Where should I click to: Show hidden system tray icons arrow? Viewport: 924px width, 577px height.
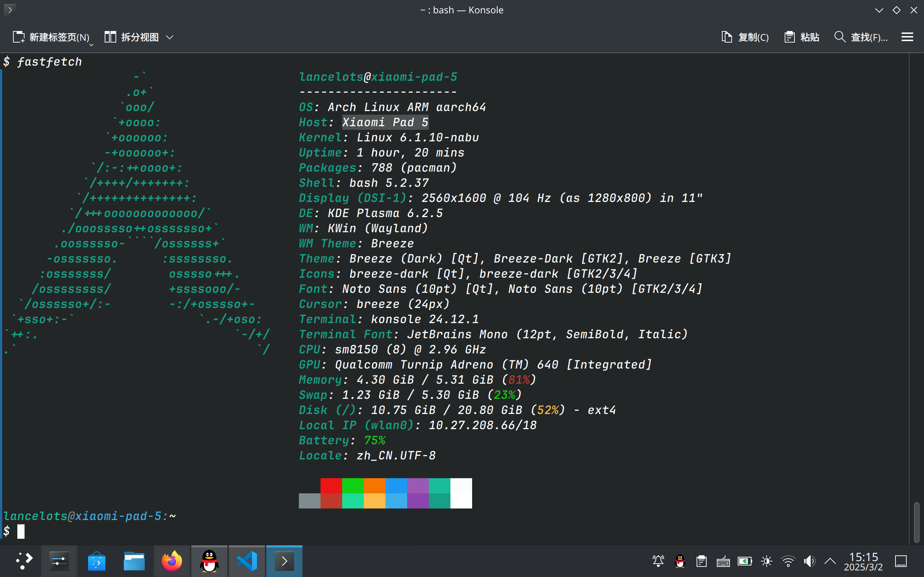(x=830, y=561)
